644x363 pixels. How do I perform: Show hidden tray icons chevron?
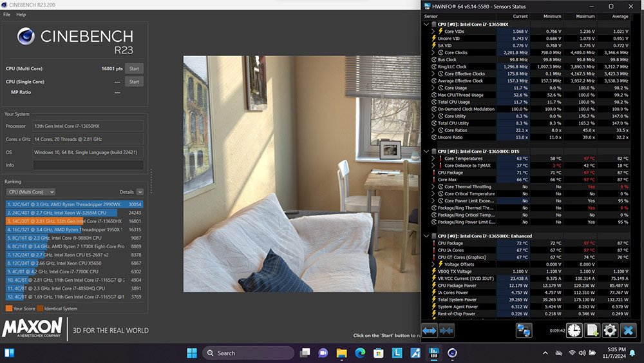click(545, 353)
